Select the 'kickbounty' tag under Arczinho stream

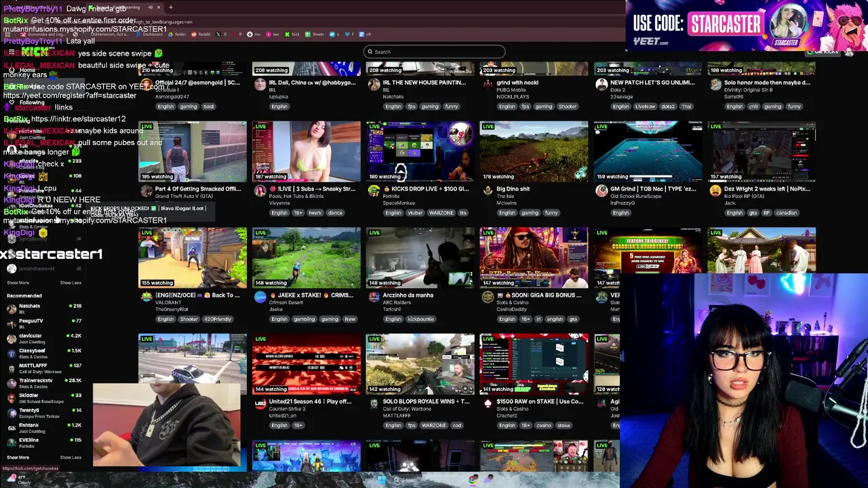coord(421,319)
